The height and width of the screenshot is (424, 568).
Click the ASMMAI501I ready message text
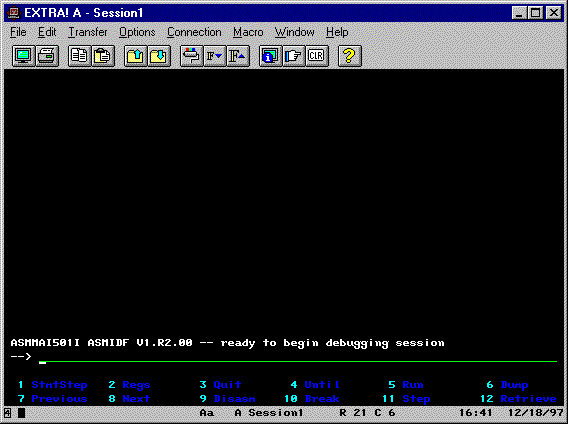(227, 343)
